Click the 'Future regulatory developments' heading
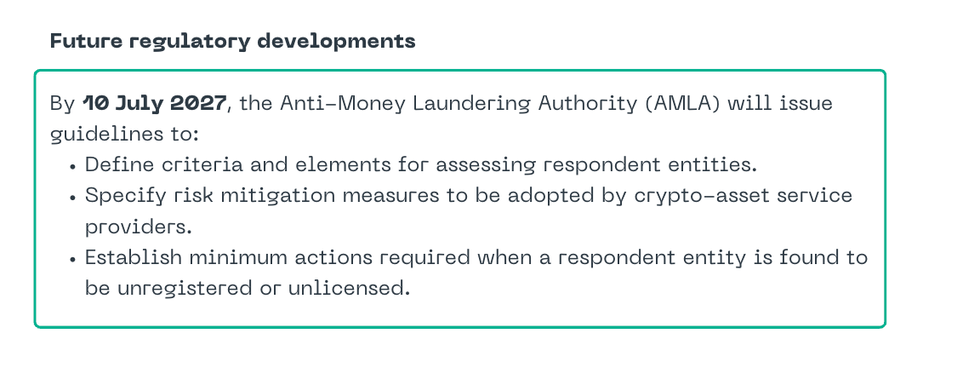 [232, 42]
